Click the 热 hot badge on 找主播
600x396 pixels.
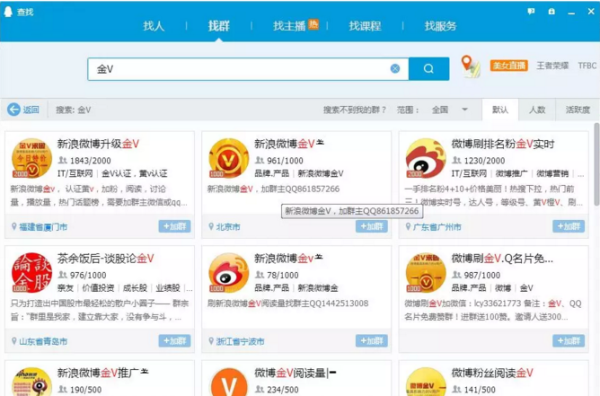313,24
